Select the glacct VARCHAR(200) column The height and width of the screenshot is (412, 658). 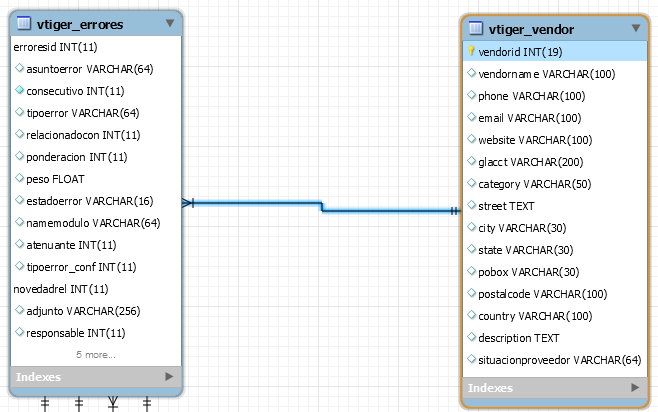pyautogui.click(x=555, y=162)
